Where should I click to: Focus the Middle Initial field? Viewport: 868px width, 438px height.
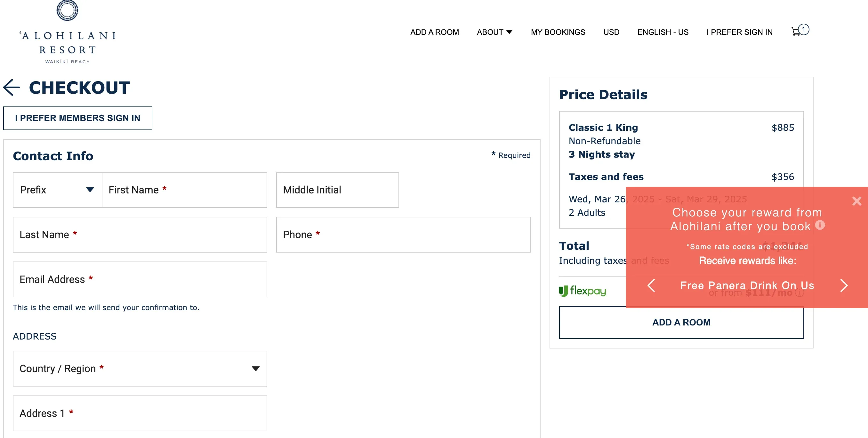coord(337,190)
